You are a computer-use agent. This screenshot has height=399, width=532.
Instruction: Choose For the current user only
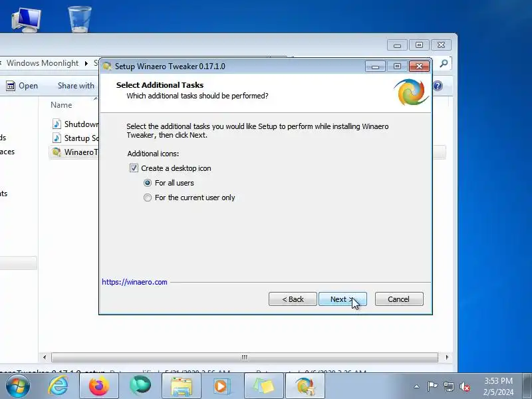click(x=147, y=198)
